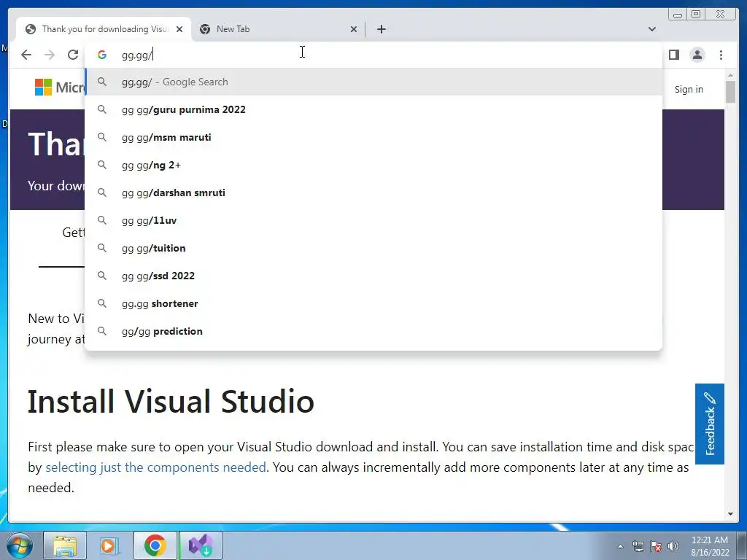Show hidden system tray icons
Screen dimensions: 747x560
pyautogui.click(x=620, y=546)
